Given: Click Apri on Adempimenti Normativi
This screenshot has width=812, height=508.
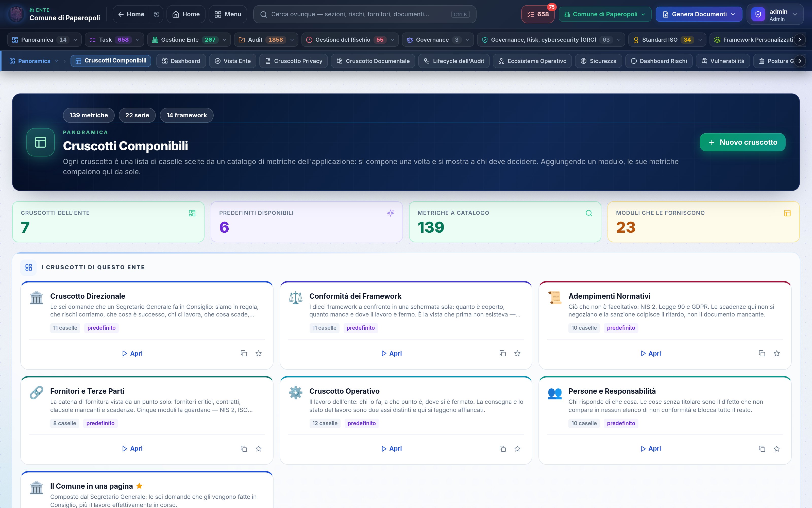Looking at the screenshot, I should 651,353.
